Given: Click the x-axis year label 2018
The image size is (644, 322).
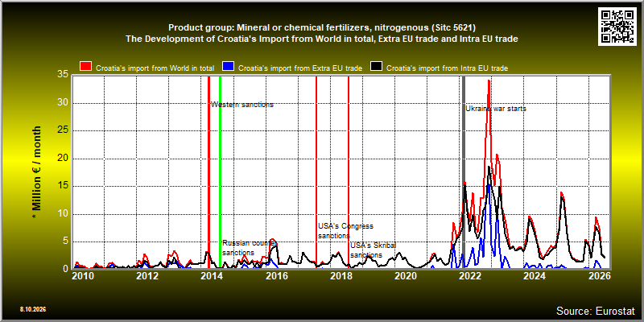Looking at the screenshot, I should tap(341, 276).
